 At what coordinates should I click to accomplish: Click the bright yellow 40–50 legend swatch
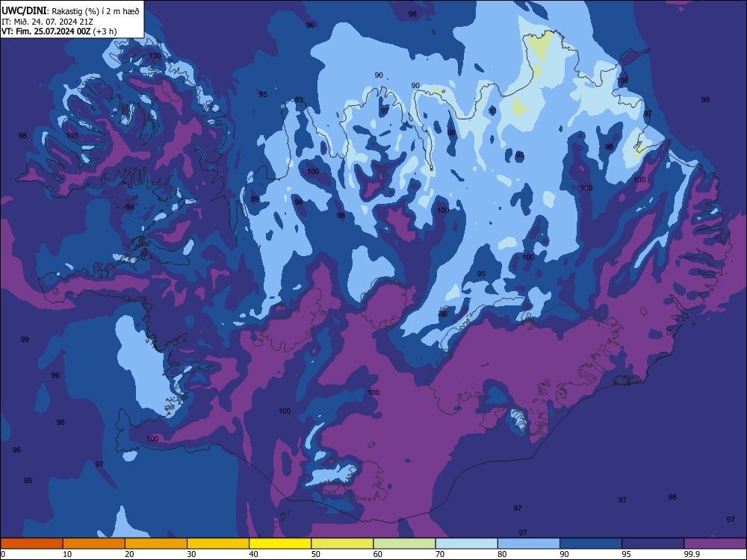(280, 544)
